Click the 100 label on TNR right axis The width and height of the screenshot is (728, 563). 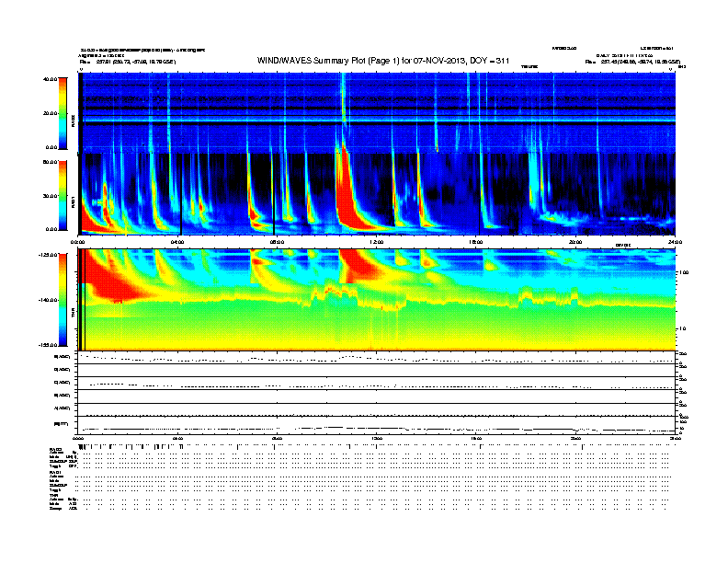[x=684, y=272]
